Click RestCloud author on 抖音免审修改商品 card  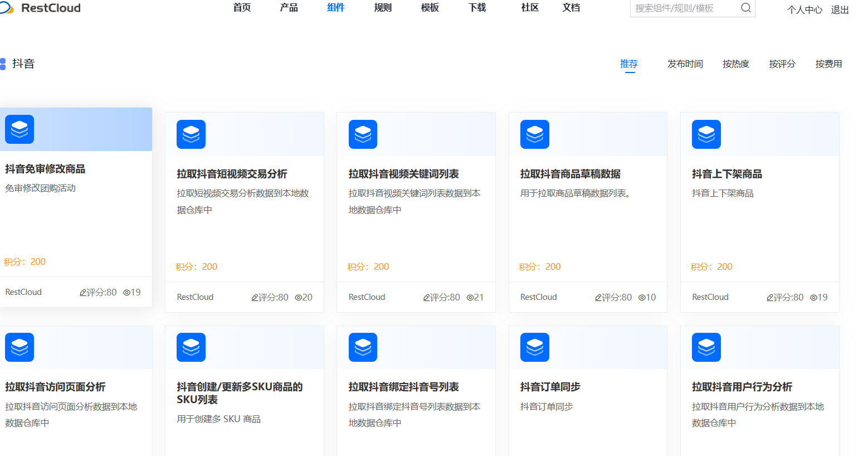[x=23, y=292]
